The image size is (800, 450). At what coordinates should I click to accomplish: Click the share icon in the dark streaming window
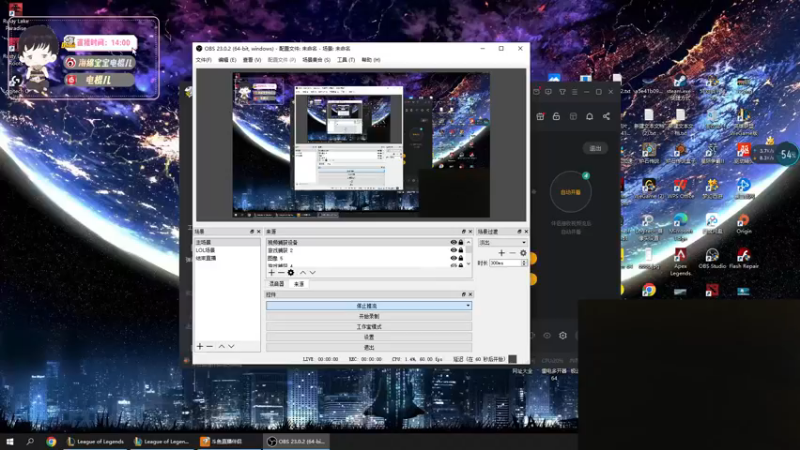[x=606, y=116]
